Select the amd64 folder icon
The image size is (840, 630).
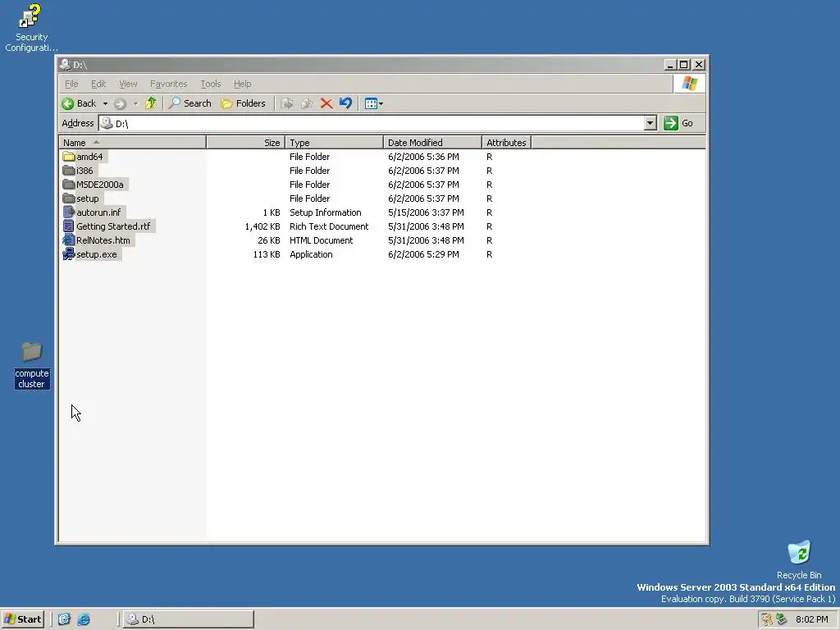coord(69,157)
